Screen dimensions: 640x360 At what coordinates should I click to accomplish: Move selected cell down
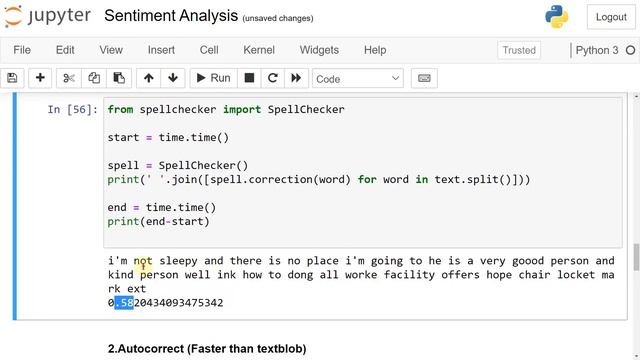point(173,78)
